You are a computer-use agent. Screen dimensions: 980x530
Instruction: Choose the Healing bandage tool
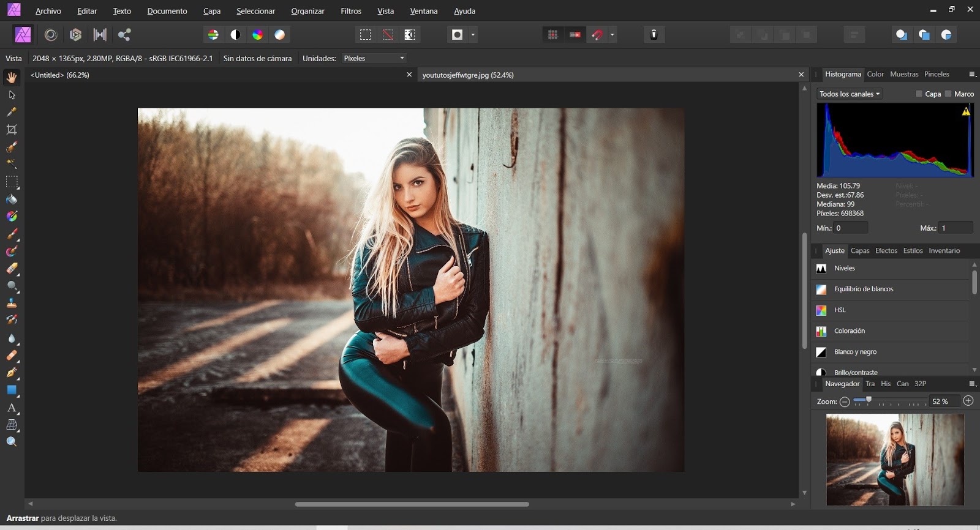12,356
